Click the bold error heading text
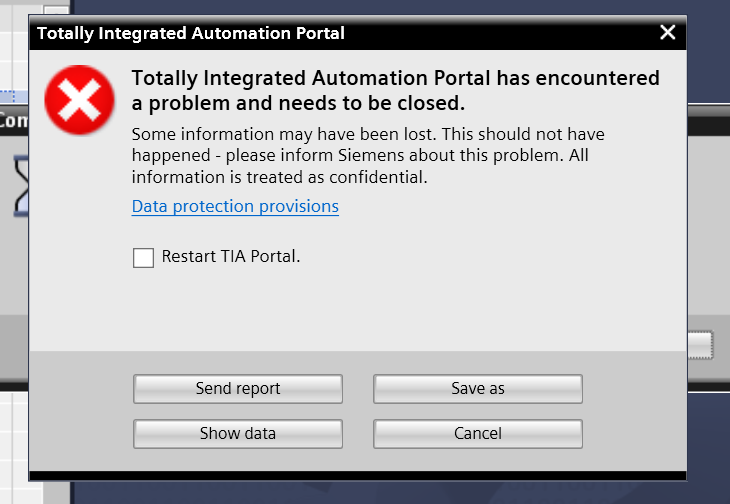This screenshot has width=730, height=504. click(x=395, y=90)
